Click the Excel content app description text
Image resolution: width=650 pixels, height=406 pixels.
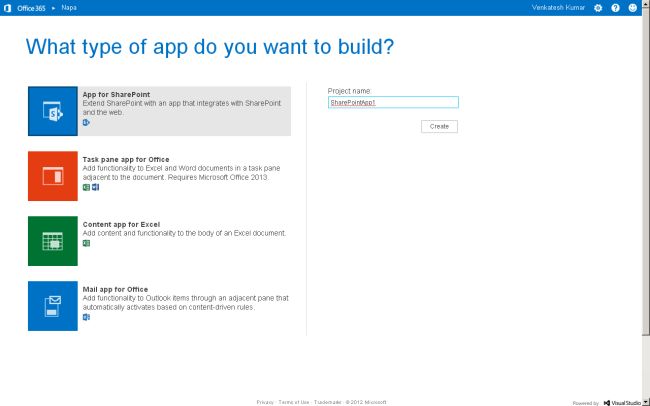(184, 233)
